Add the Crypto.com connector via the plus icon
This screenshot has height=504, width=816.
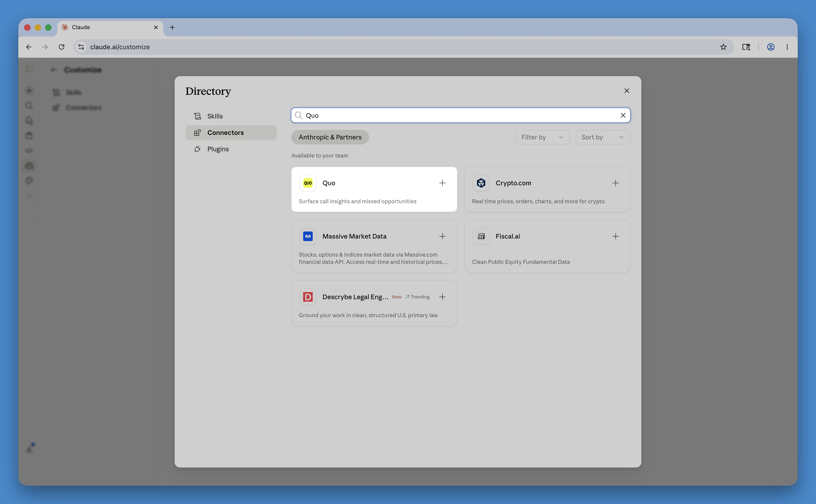coord(615,183)
